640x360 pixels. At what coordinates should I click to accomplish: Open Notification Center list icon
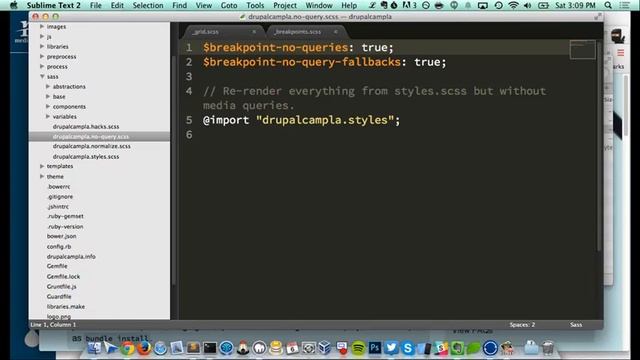(x=624, y=5)
